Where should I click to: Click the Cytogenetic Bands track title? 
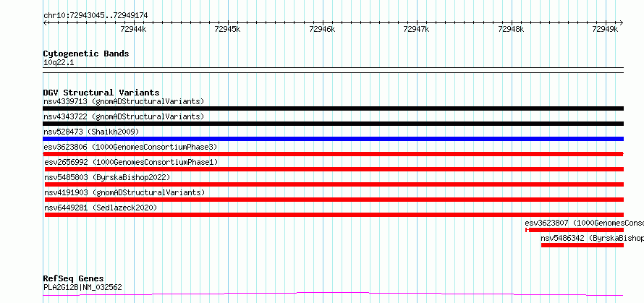[86, 54]
